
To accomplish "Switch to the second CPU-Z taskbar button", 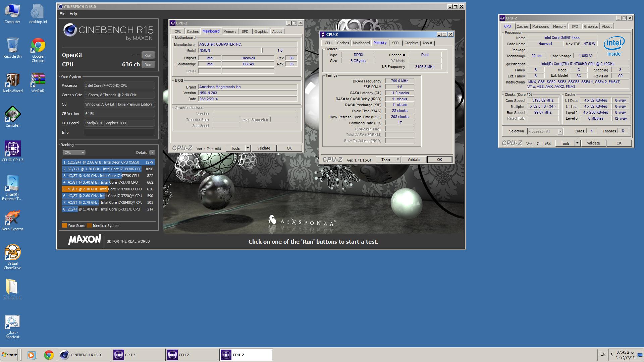I will pyautogui.click(x=192, y=355).
